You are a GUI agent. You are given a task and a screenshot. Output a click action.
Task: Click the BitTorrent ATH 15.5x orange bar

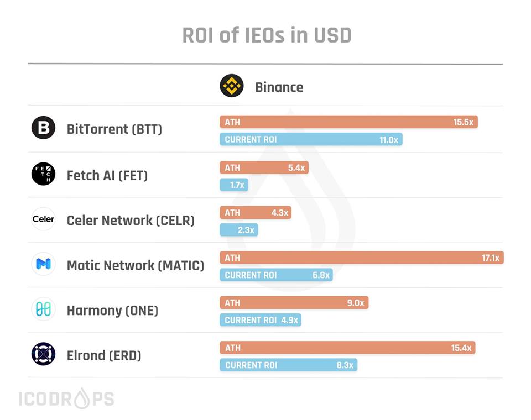[x=348, y=122]
